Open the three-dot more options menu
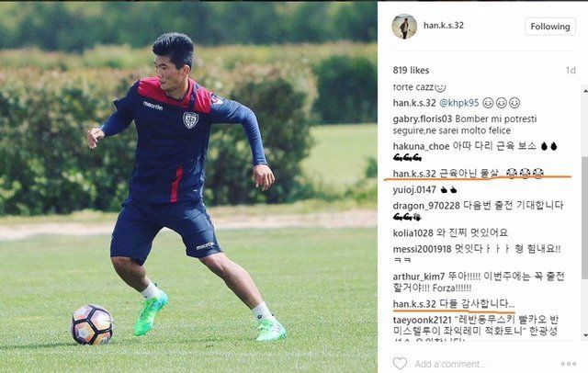The width and height of the screenshot is (588, 373). click(x=569, y=364)
